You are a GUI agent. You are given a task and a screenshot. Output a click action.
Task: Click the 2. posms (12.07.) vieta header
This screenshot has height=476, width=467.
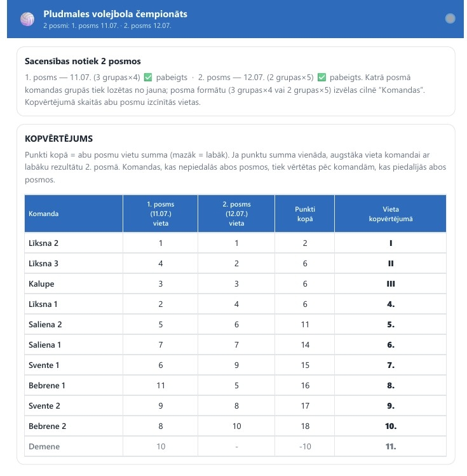coord(236,214)
